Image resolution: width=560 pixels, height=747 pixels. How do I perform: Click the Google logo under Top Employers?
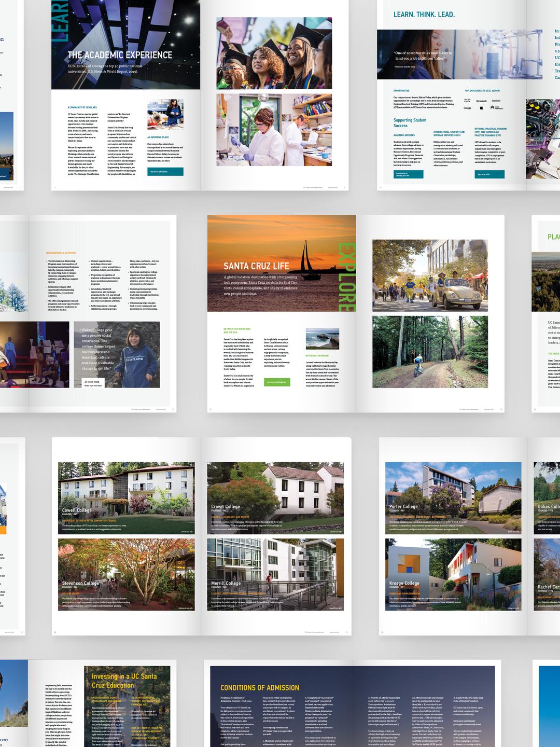467,108
